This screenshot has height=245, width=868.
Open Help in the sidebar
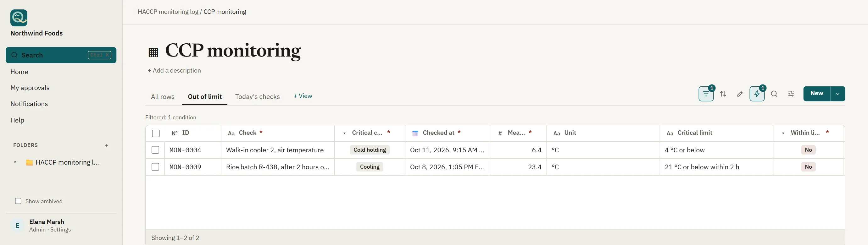tap(17, 121)
